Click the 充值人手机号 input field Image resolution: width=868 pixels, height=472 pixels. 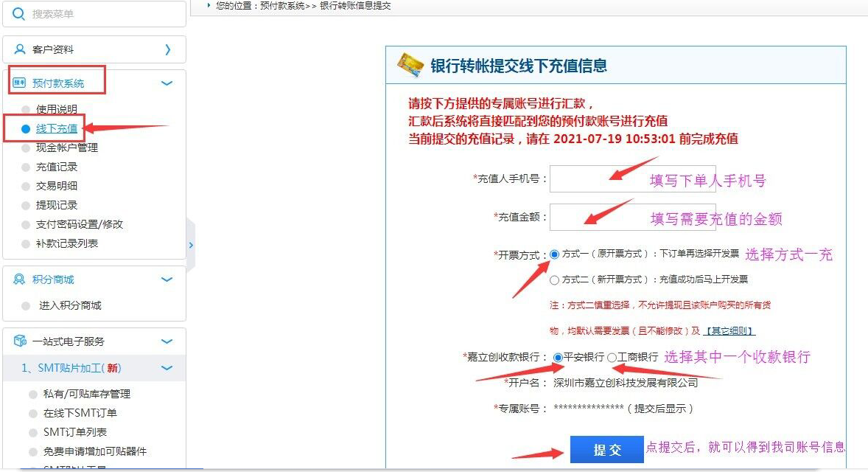coord(632,178)
